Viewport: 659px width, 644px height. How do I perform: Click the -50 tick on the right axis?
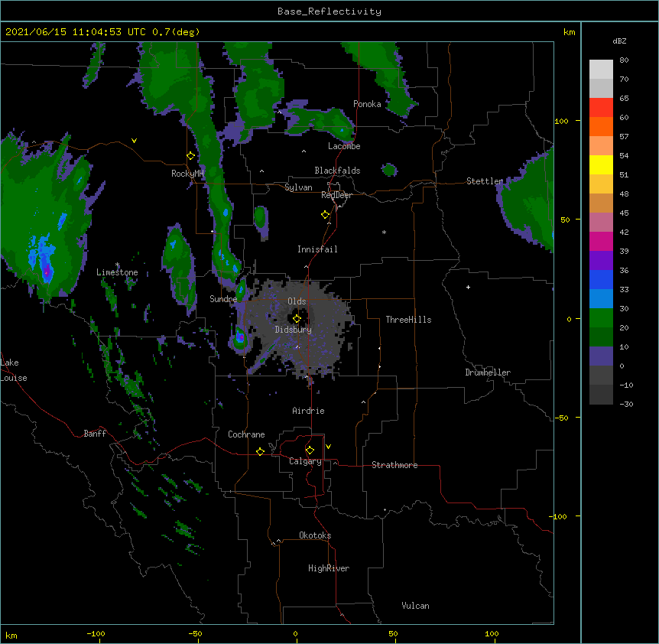click(561, 418)
